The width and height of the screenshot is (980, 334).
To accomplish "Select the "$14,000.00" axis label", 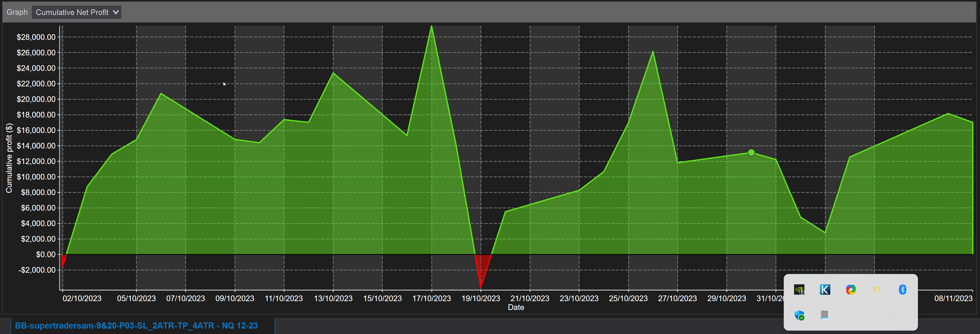I will (x=36, y=146).
